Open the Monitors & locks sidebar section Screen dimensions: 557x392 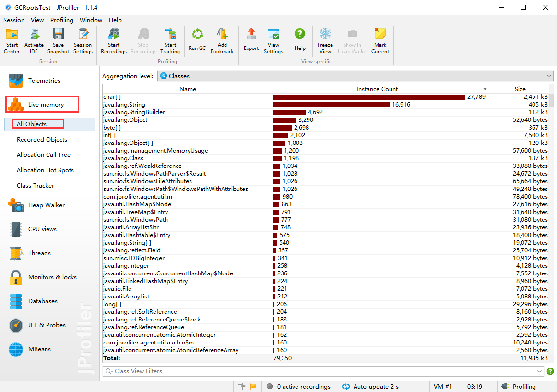click(43, 277)
